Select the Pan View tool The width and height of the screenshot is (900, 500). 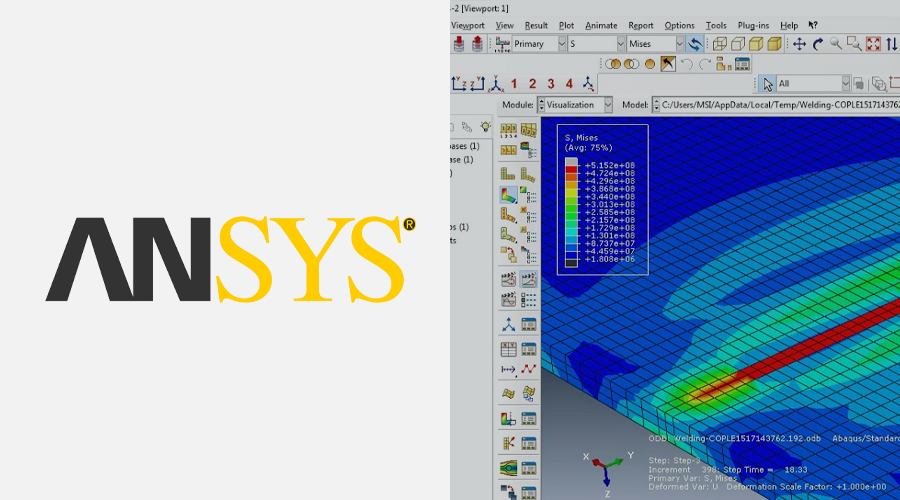[x=799, y=44]
